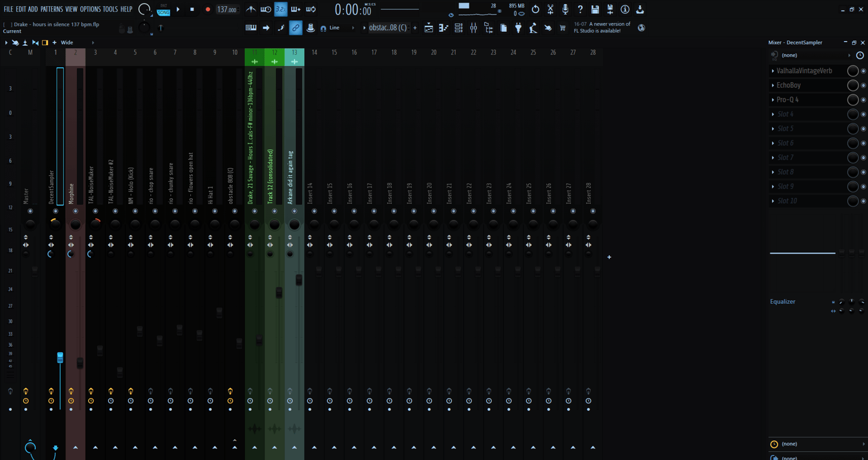Switch to PAT playback mode

[164, 6]
